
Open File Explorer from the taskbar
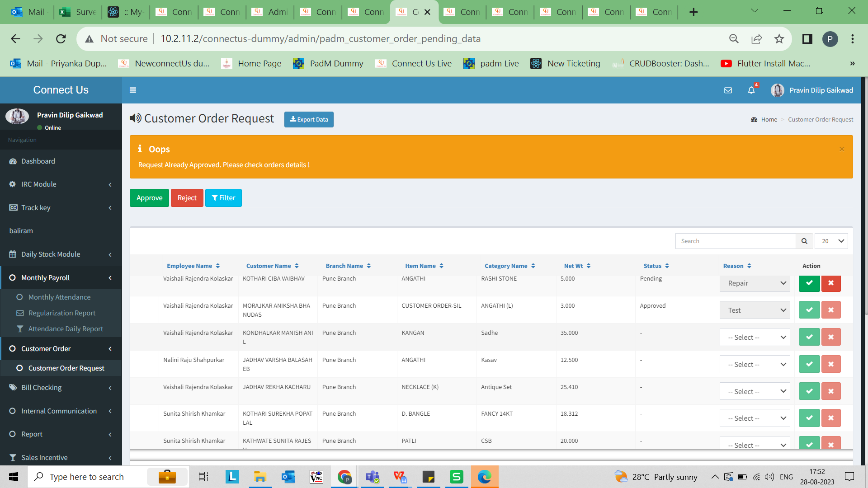point(260,477)
